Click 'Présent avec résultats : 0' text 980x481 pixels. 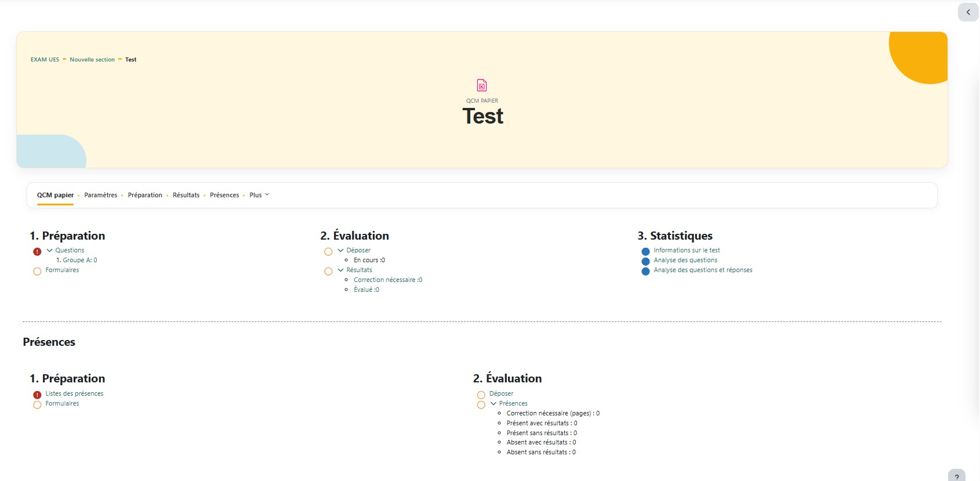pos(542,424)
